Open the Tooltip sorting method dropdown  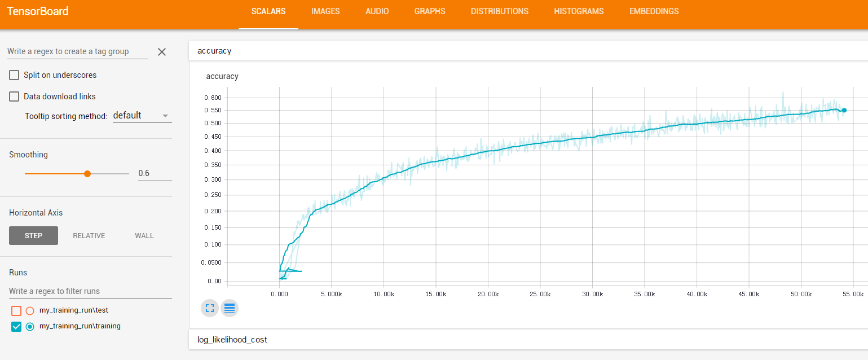tap(142, 116)
